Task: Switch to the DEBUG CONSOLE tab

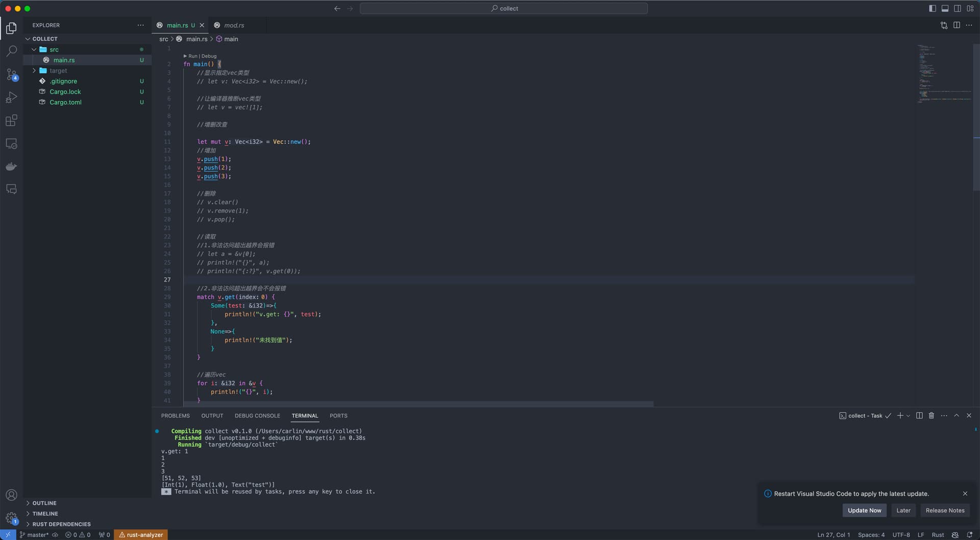Action: (257, 416)
